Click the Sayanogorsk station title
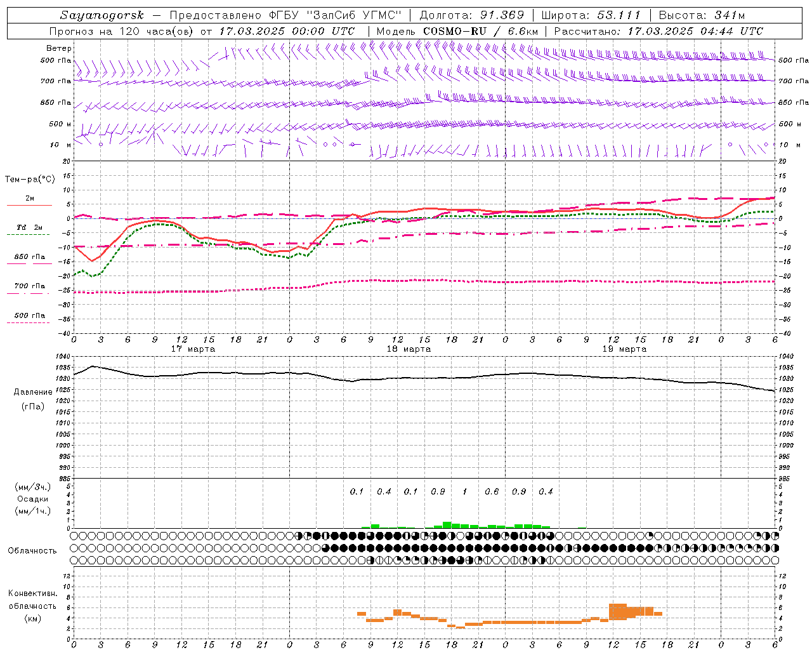Image resolution: width=812 pixels, height=650 pixels. point(102,15)
